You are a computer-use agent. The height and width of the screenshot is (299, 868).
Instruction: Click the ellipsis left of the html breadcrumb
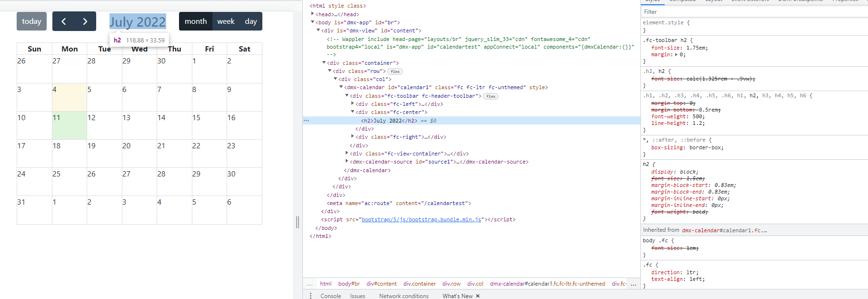310,284
